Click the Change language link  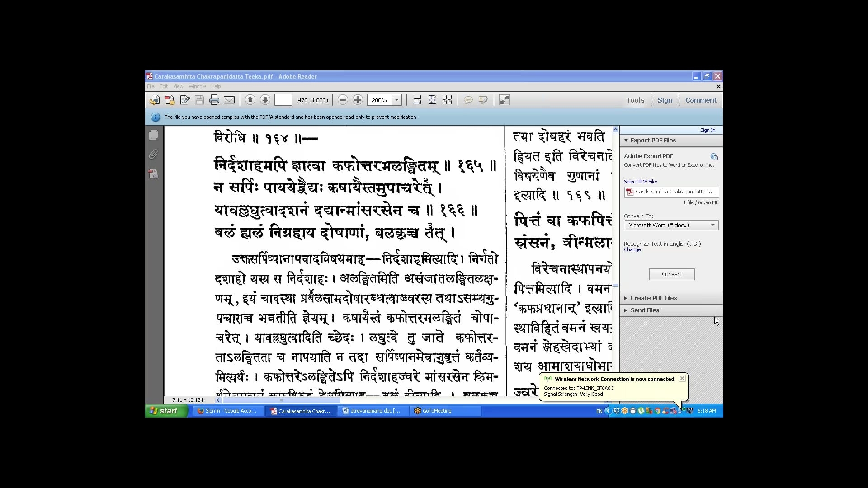[632, 250]
